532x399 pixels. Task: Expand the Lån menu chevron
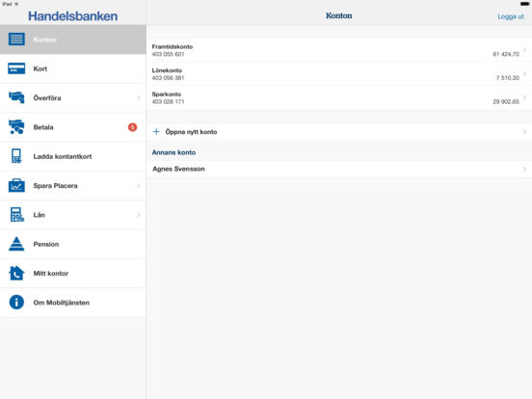pos(139,215)
